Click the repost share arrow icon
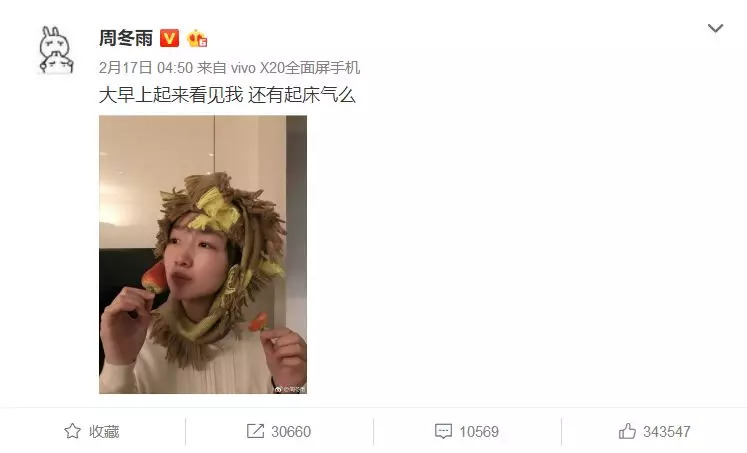This screenshot has height=453, width=747. point(255,431)
